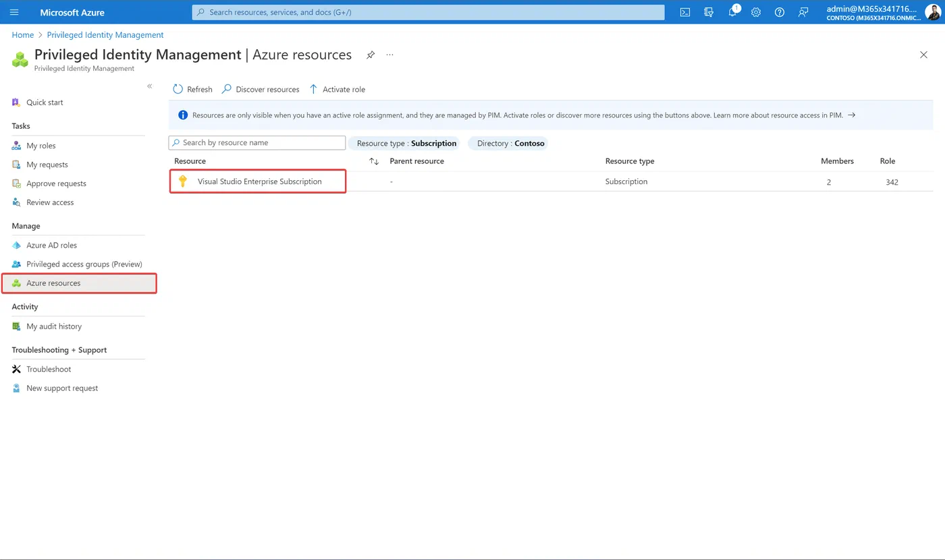Collapse the left navigation menu
Viewport: 945px width, 560px height.
click(150, 86)
